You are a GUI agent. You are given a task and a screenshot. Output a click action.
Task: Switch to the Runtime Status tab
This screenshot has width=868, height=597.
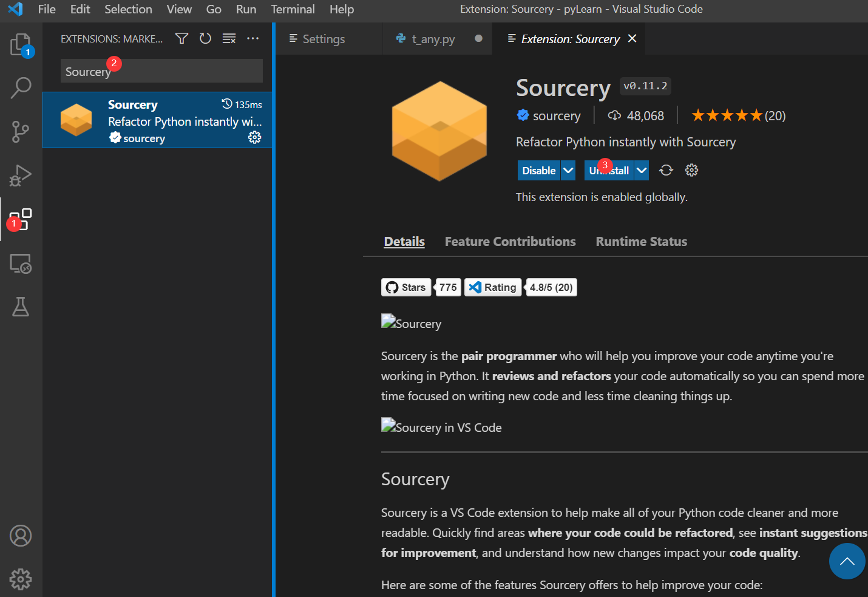click(642, 242)
